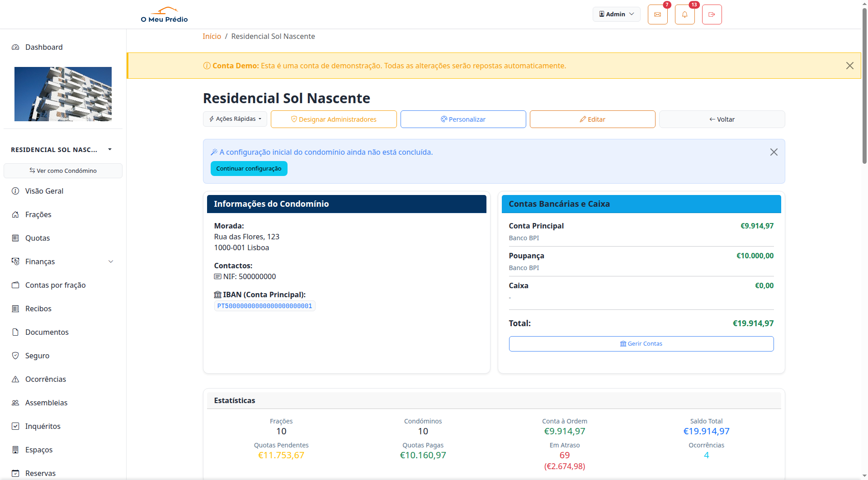Open Quotas in the sidebar
This screenshot has height=480, width=868.
pos(38,238)
